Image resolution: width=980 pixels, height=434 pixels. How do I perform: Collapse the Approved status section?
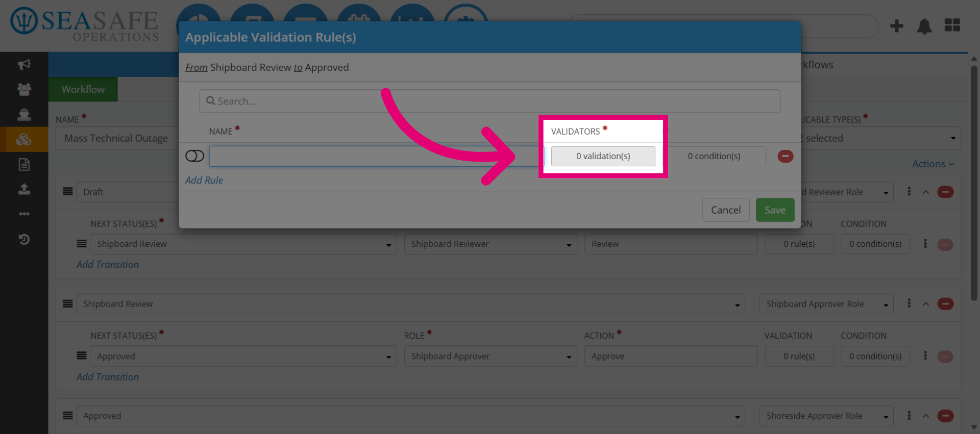tap(925, 416)
